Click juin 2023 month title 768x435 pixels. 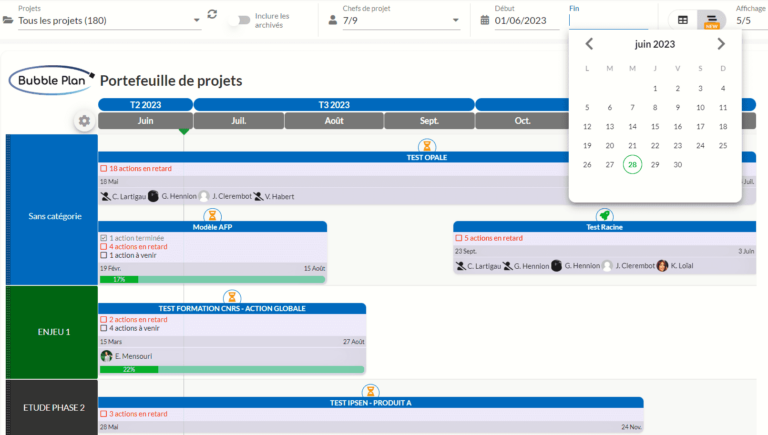pos(655,44)
